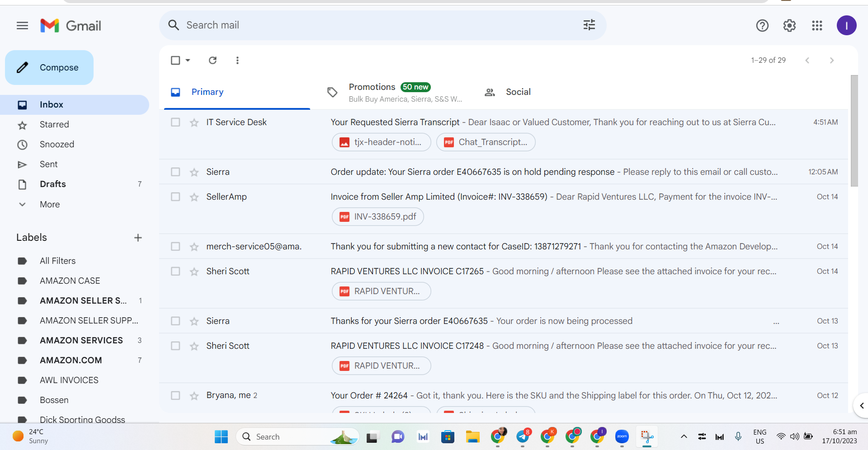Show the side panel arrow

[x=861, y=406]
